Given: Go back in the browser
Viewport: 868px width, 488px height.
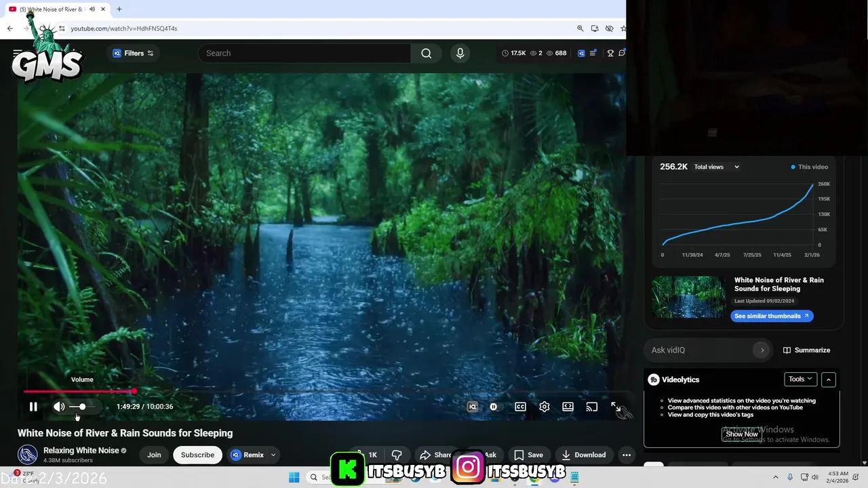Looking at the screenshot, I should click(9, 28).
